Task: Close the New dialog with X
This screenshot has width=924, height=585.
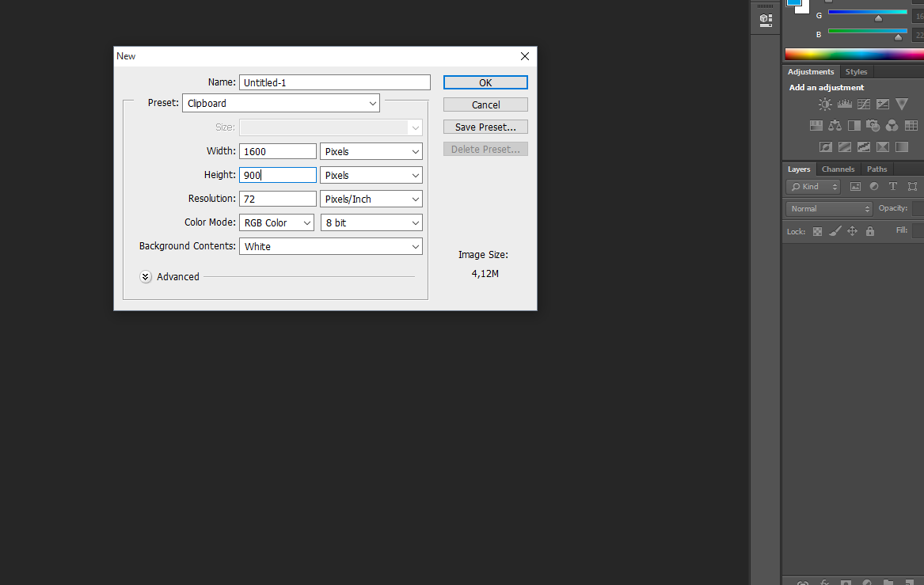Action: tap(525, 56)
